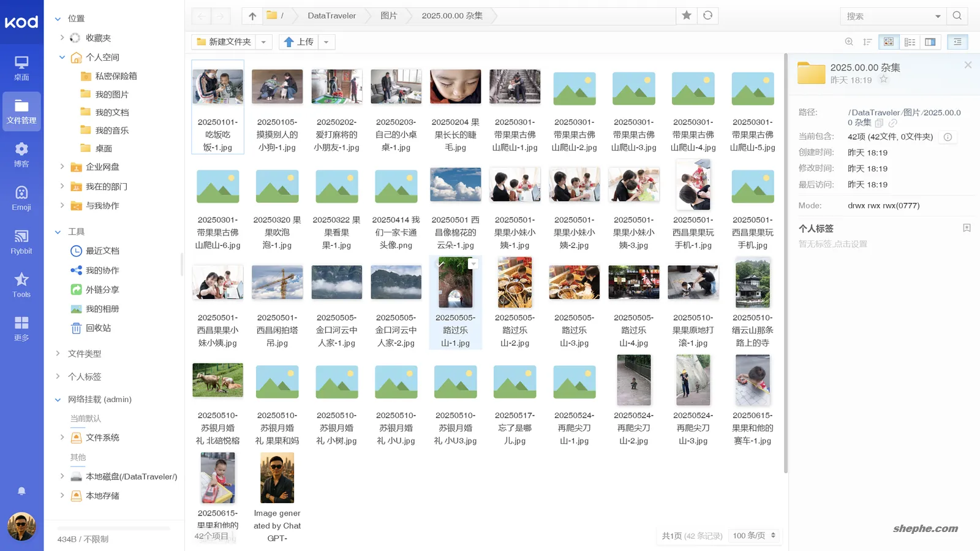The height and width of the screenshot is (551, 980).
Task: Open the 100 条/页 page size selector
Action: click(x=754, y=536)
